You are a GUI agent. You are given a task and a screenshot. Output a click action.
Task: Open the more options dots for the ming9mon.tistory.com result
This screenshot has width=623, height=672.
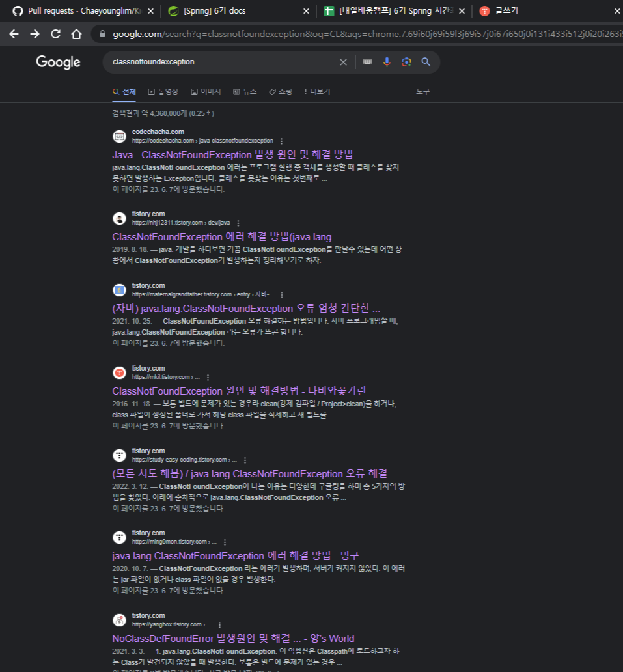pyautogui.click(x=225, y=542)
